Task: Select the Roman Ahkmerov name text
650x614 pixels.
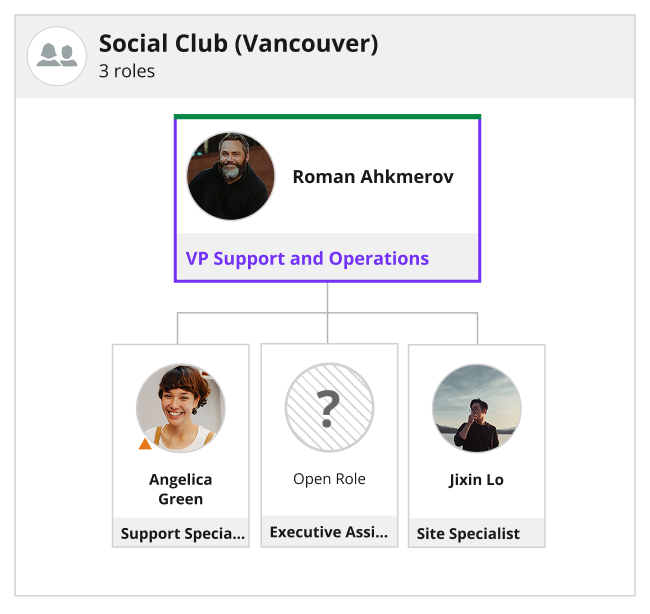Action: (x=373, y=177)
